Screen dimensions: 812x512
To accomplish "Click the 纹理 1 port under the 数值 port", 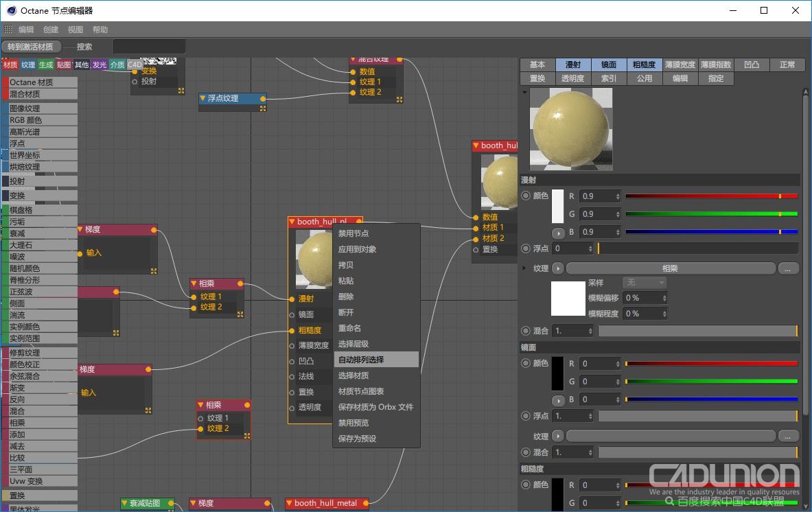I will pos(353,82).
